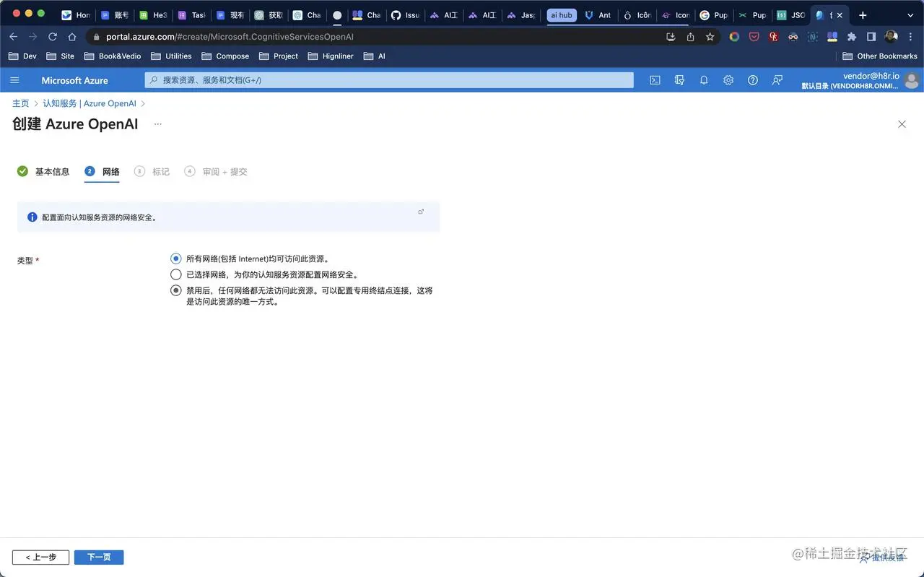
Task: Open the Utilities bookmarks folder
Action: click(171, 56)
